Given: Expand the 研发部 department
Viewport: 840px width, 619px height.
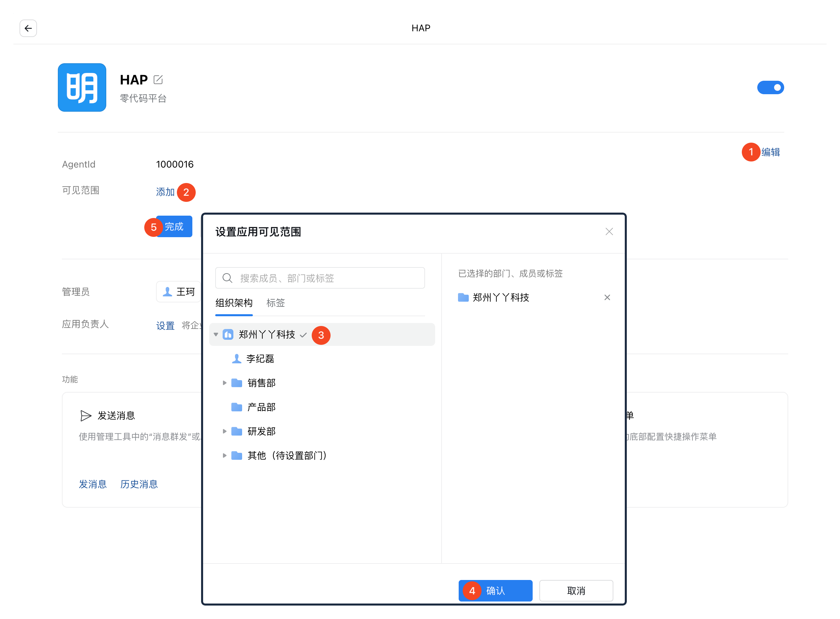Looking at the screenshot, I should tap(224, 431).
